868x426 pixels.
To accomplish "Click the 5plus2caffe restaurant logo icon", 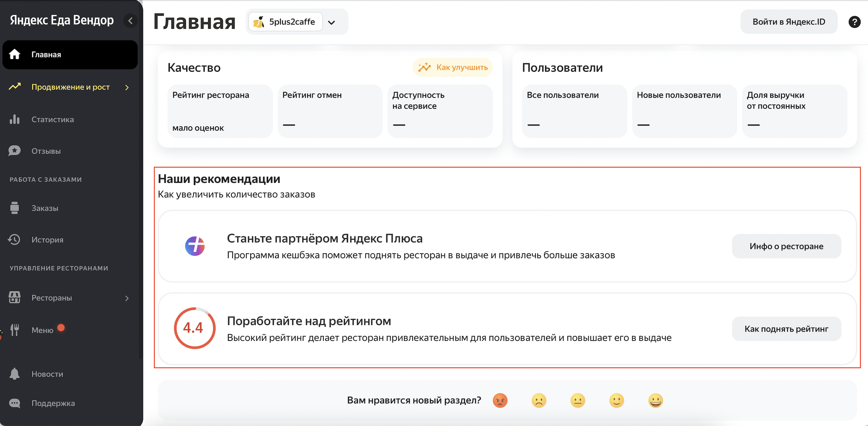I will coord(258,22).
